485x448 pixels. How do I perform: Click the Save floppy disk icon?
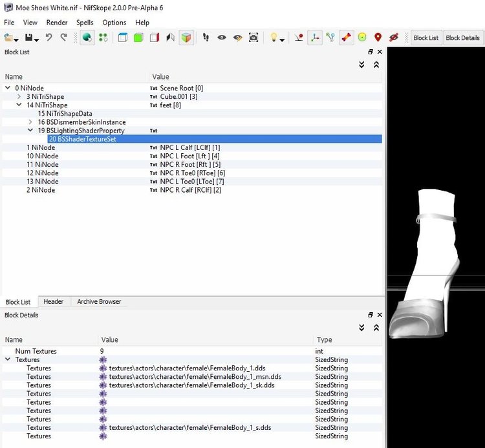[x=28, y=37]
